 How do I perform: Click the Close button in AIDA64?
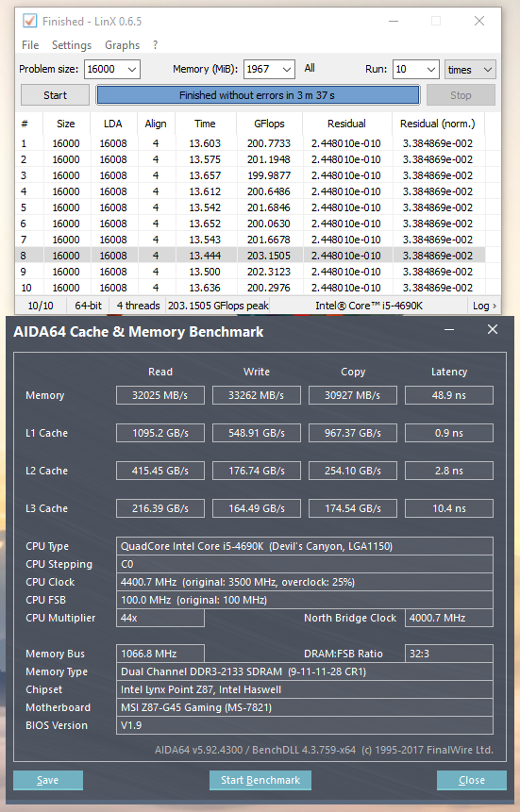pos(472,781)
